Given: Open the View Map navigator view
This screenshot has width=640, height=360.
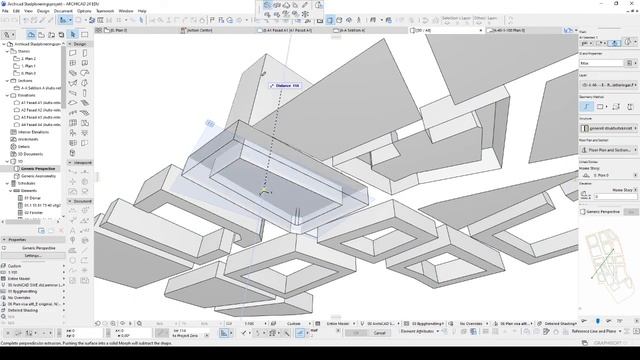Looking at the screenshot, I should [x=41, y=35].
